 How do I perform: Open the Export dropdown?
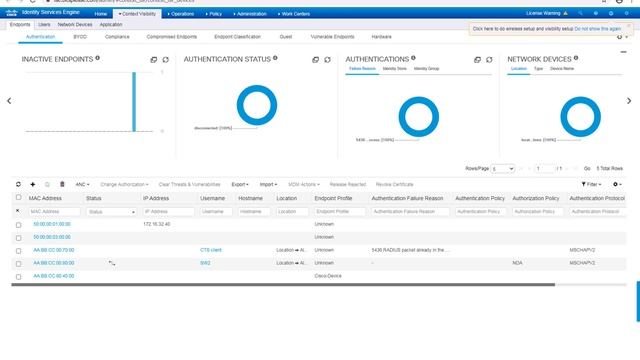(x=240, y=184)
